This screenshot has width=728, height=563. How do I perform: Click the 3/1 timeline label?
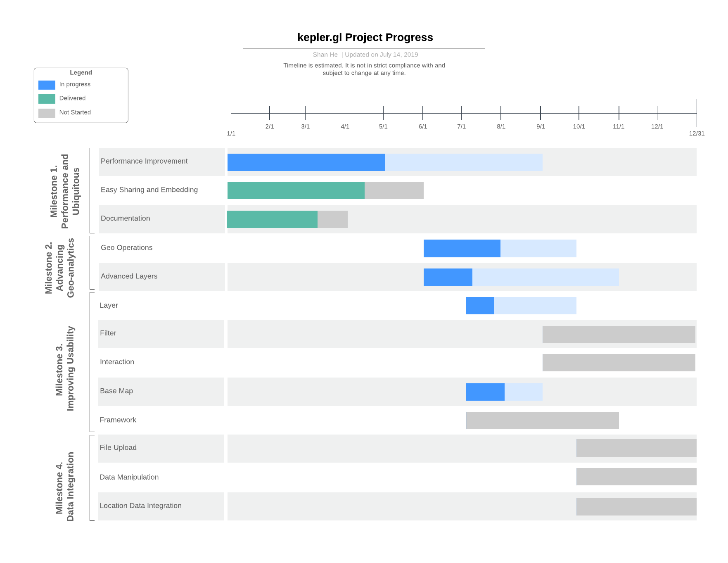point(306,126)
